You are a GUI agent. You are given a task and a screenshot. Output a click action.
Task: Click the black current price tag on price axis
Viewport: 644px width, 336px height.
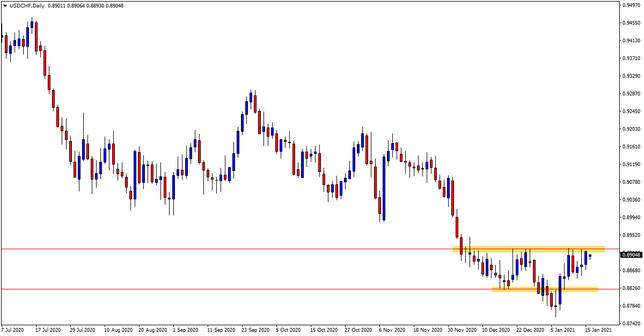pyautogui.click(x=631, y=255)
